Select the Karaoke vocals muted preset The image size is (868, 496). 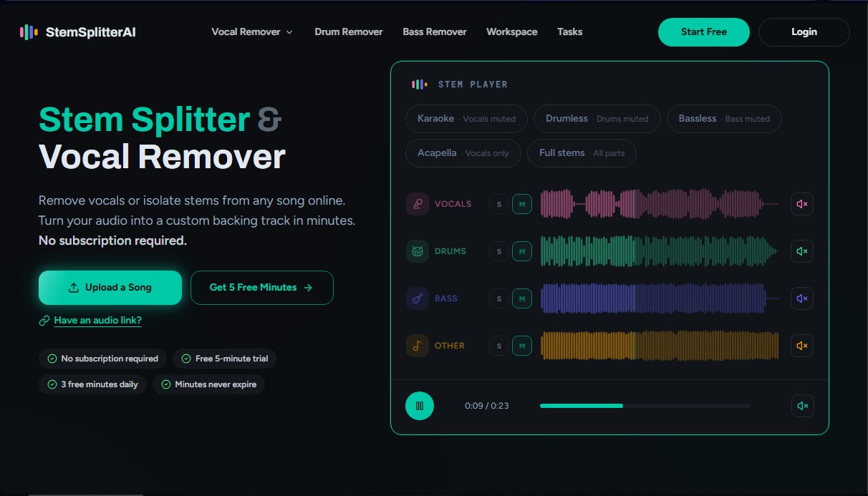click(467, 119)
